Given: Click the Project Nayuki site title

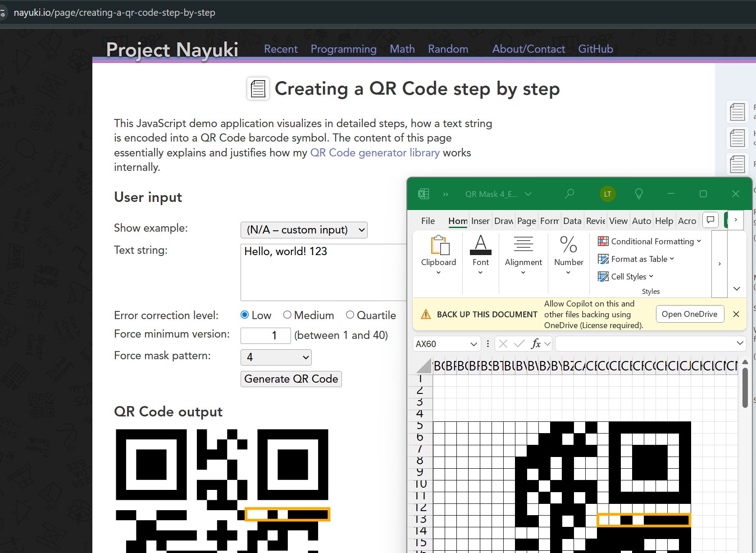Looking at the screenshot, I should click(172, 50).
